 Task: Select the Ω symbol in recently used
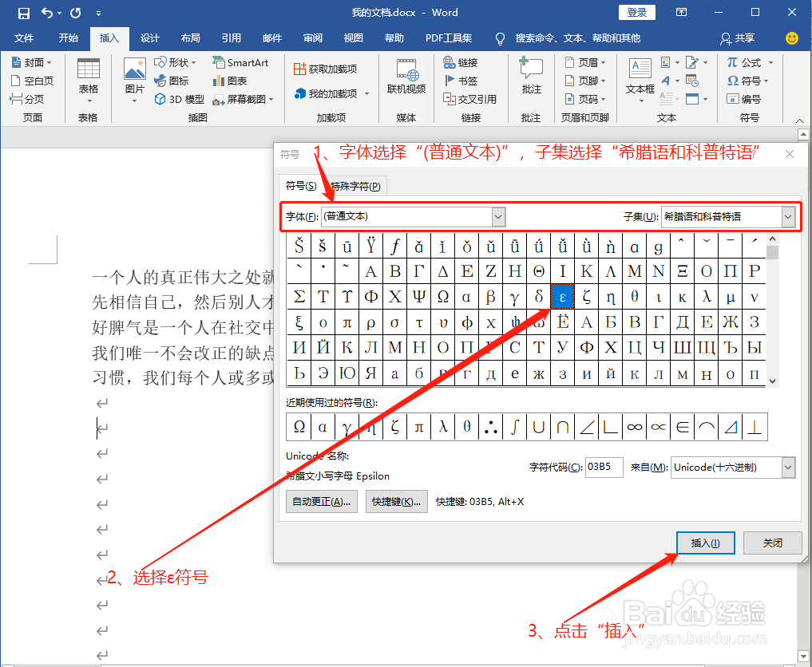click(299, 427)
